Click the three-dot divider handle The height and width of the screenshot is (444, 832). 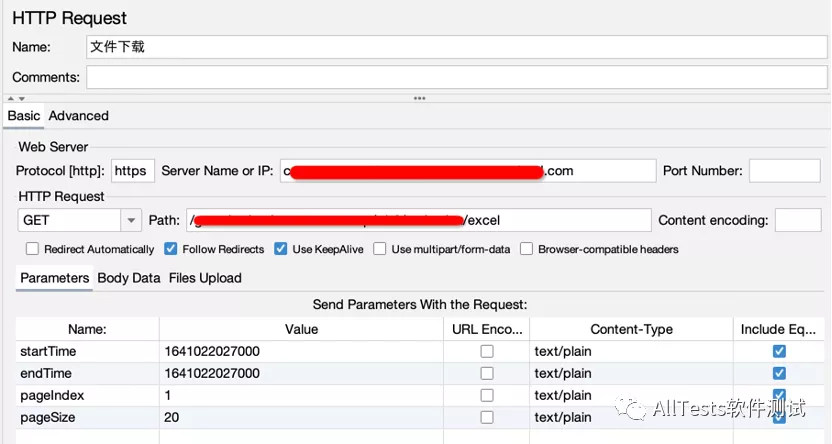tap(419, 98)
